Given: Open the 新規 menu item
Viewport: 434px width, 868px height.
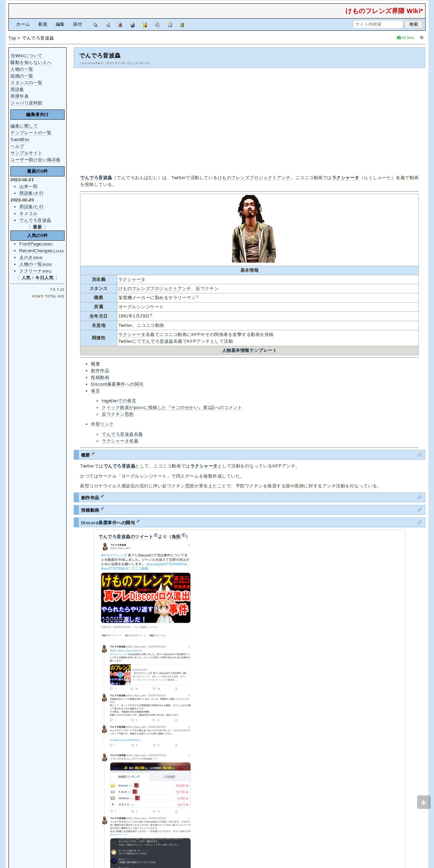Looking at the screenshot, I should [x=43, y=24].
